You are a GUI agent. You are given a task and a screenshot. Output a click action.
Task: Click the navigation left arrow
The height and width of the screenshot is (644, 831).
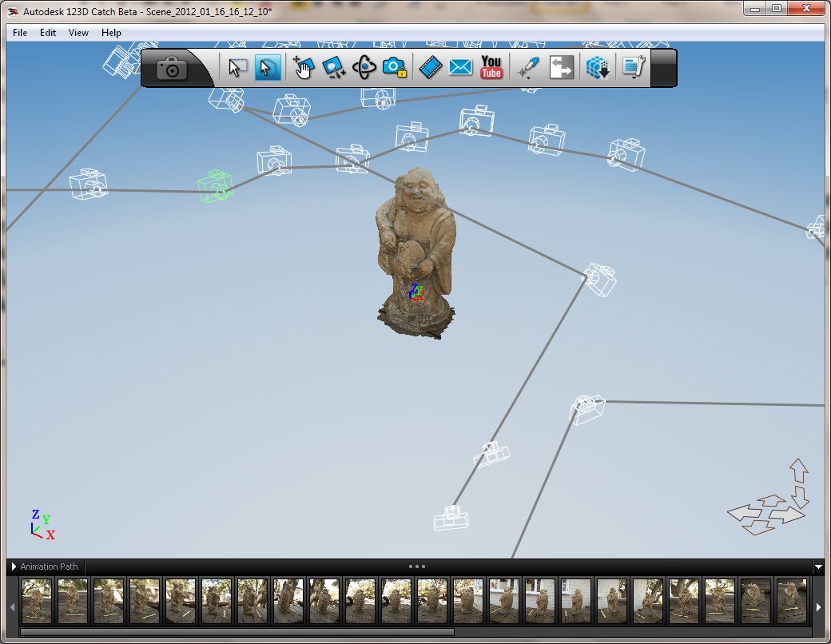coord(744,513)
